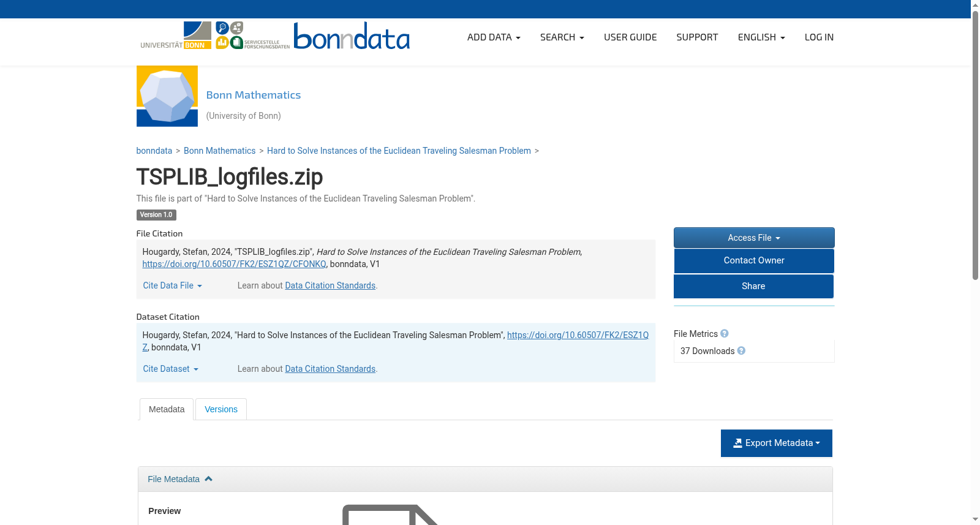This screenshot has height=525, width=980.
Task: Open the Access File dropdown
Action: (754, 238)
